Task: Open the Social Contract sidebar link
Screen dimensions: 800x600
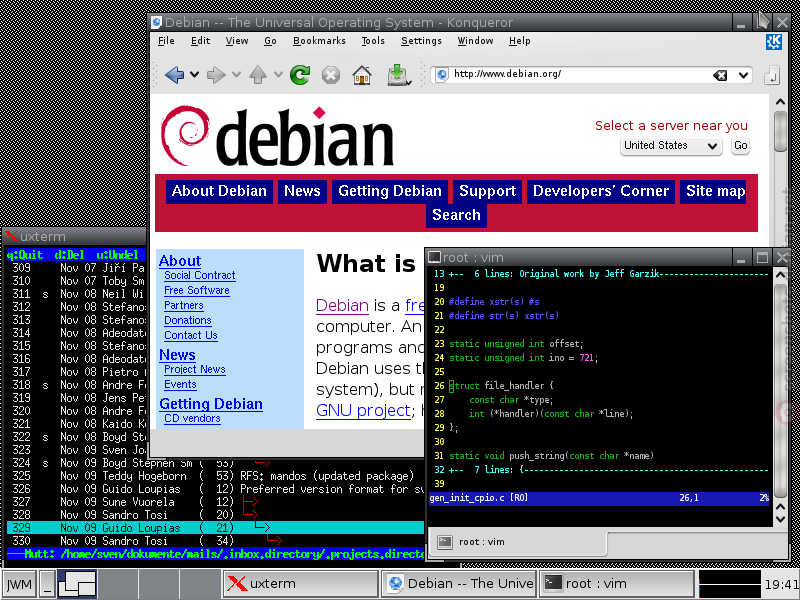Action: [x=199, y=276]
